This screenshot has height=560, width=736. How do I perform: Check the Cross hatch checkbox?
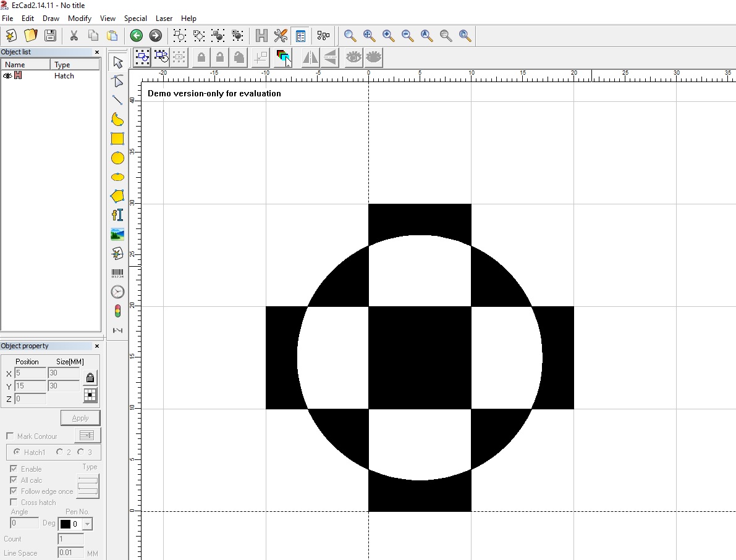point(14,503)
